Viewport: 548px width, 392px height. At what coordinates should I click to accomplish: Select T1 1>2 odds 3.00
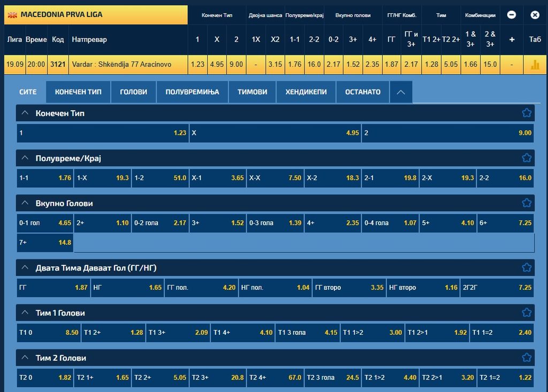[372, 333]
